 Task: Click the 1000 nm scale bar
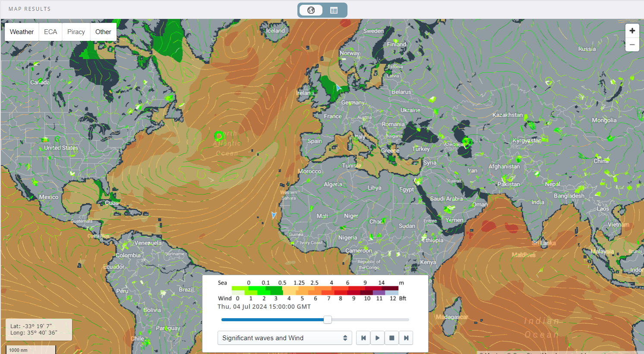[30, 350]
